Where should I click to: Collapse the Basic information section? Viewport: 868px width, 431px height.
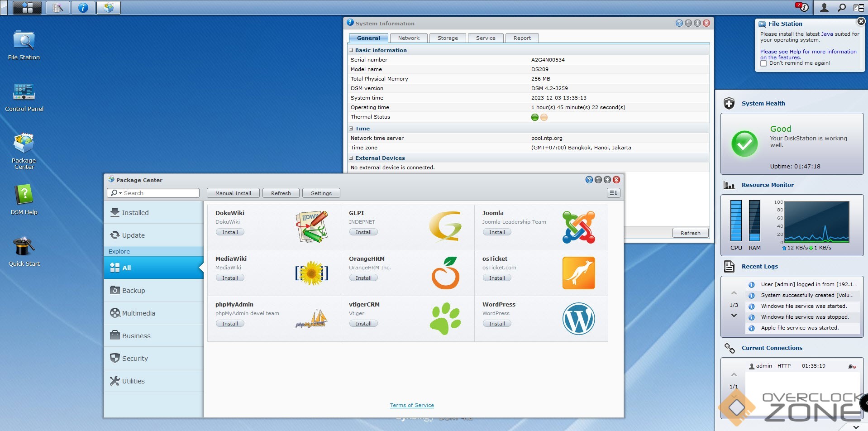point(351,50)
